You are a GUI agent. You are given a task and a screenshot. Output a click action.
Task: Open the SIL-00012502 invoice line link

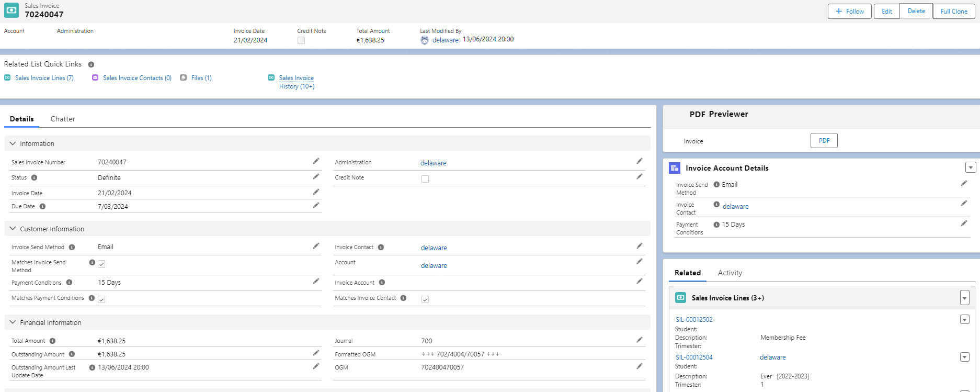click(694, 320)
